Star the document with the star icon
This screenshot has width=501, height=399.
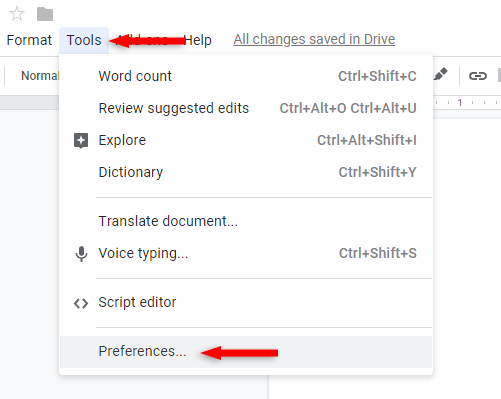(x=17, y=14)
